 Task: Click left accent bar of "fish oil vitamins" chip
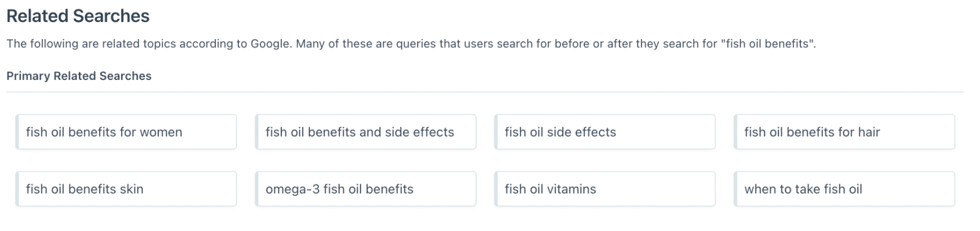point(496,189)
